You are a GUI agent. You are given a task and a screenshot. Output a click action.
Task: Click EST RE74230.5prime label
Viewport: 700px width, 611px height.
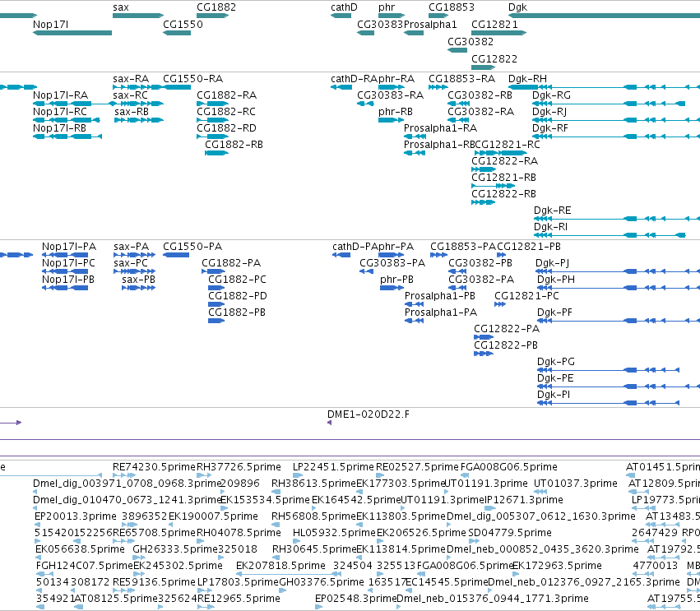[154, 467]
